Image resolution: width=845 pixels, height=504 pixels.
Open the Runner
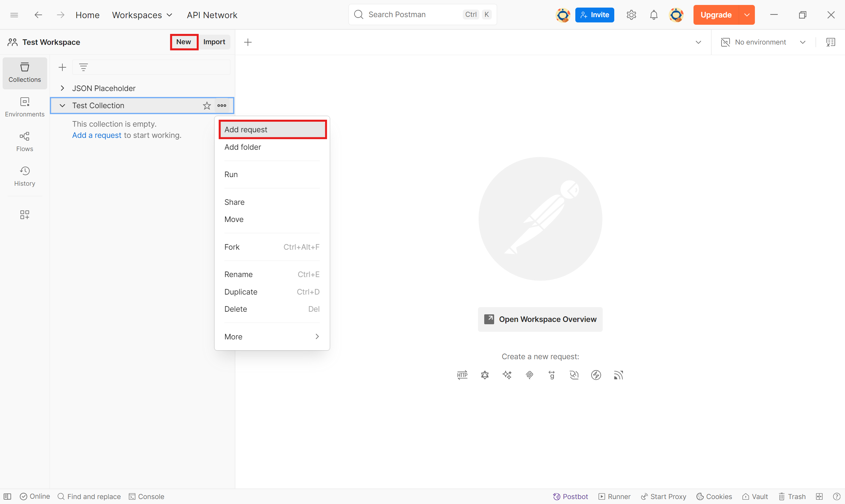[614, 496]
